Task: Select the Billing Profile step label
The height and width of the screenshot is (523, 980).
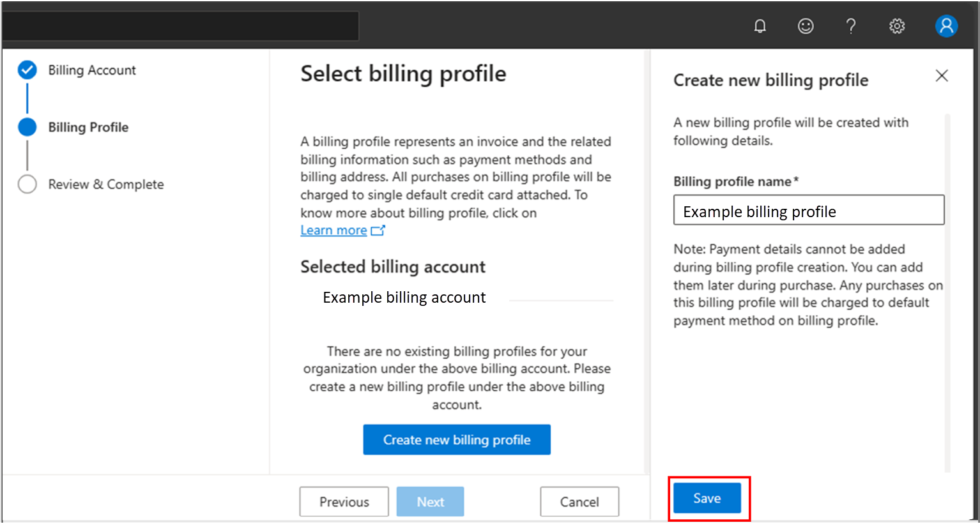Action: (x=88, y=127)
